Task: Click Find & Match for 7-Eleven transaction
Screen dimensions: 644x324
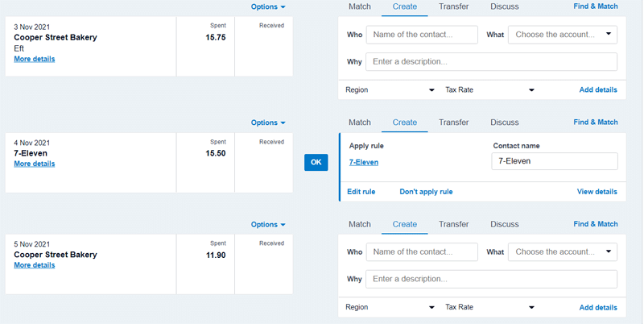Action: (x=596, y=123)
